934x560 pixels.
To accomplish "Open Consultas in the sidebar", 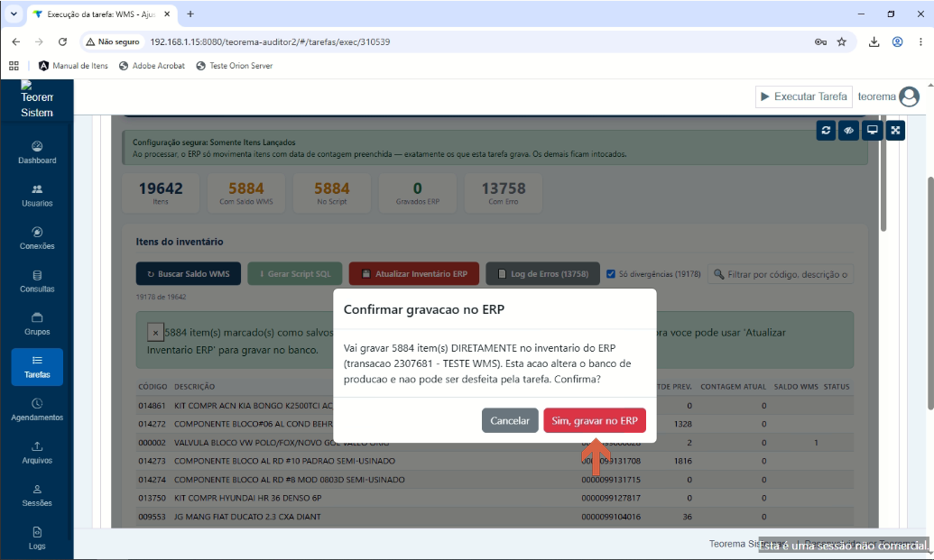I will 37,280.
